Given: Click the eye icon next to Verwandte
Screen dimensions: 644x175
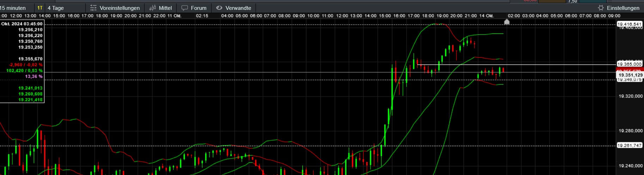Looking at the screenshot, I should point(219,8).
